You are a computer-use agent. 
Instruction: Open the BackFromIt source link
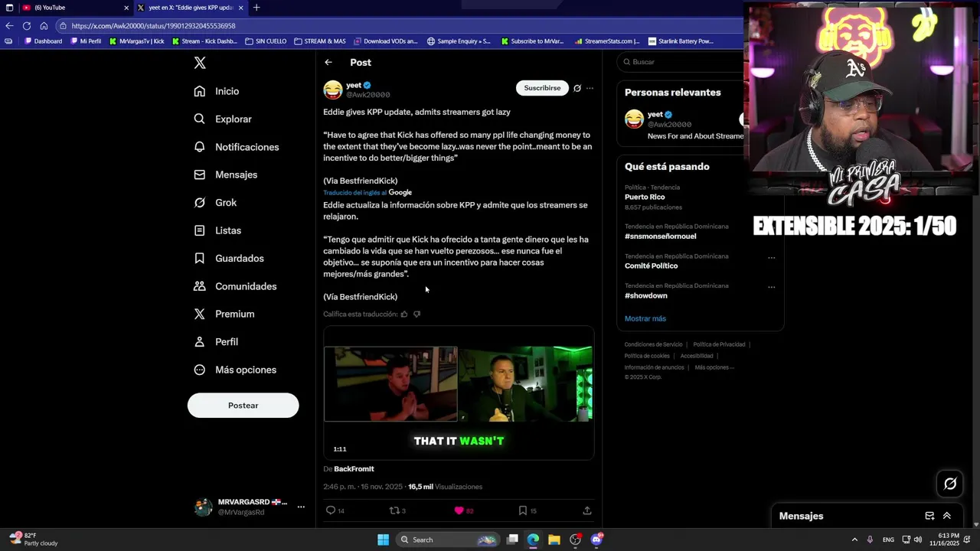354,468
